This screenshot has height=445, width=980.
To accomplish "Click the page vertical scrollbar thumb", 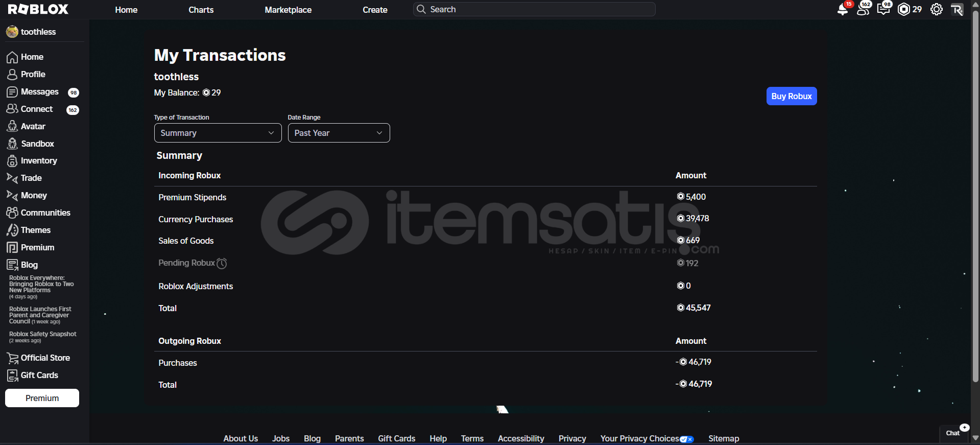I will pyautogui.click(x=975, y=197).
